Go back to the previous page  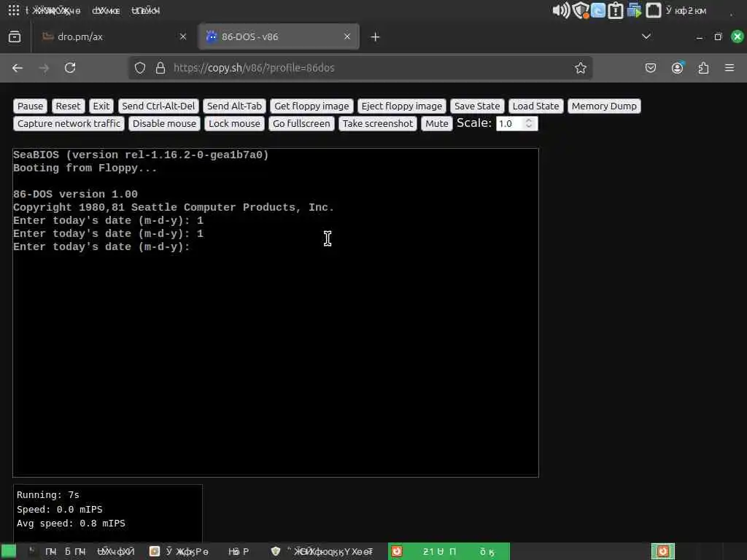point(18,68)
